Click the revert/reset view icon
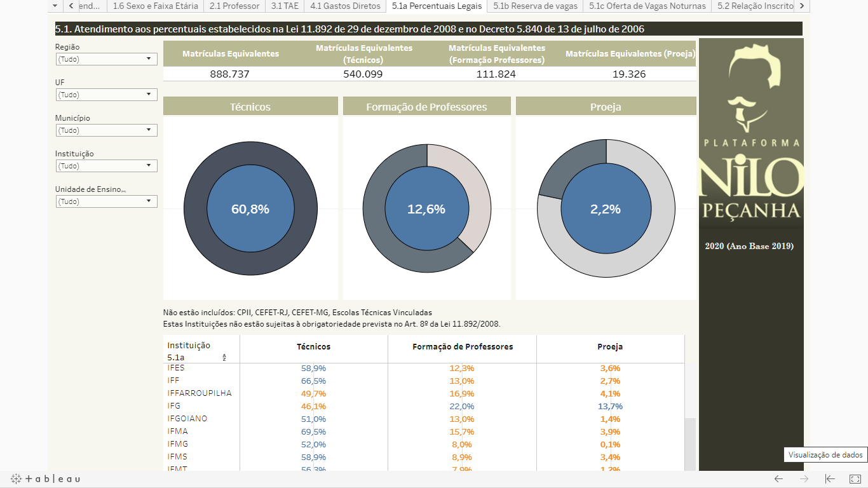Screen dimensions: 868x488 coord(830,478)
